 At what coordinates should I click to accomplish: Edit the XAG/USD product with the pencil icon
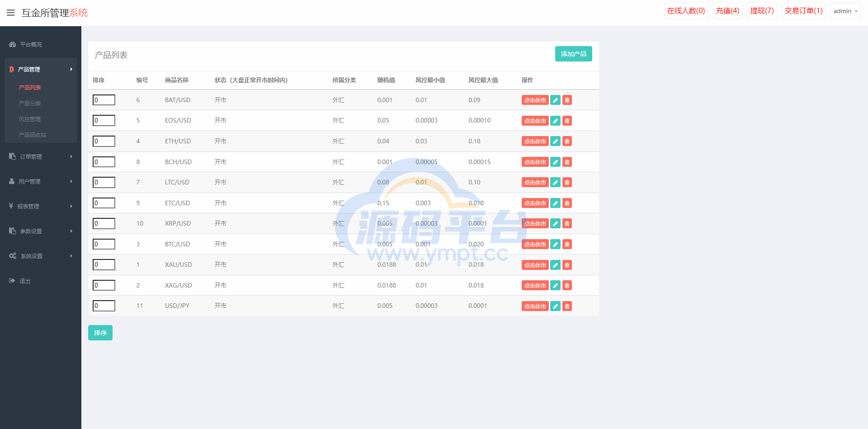click(556, 285)
